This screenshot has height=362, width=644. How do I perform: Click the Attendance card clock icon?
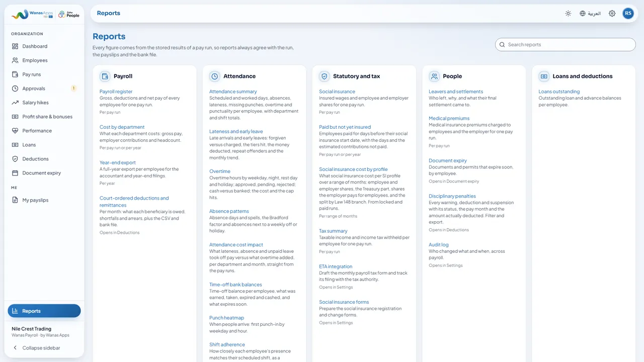click(215, 76)
